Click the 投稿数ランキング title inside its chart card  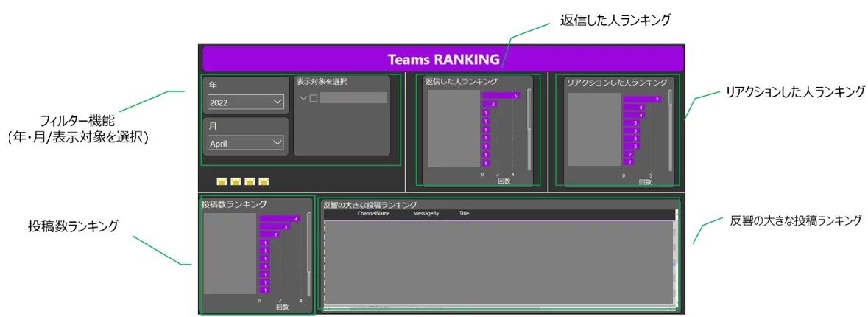click(x=235, y=204)
